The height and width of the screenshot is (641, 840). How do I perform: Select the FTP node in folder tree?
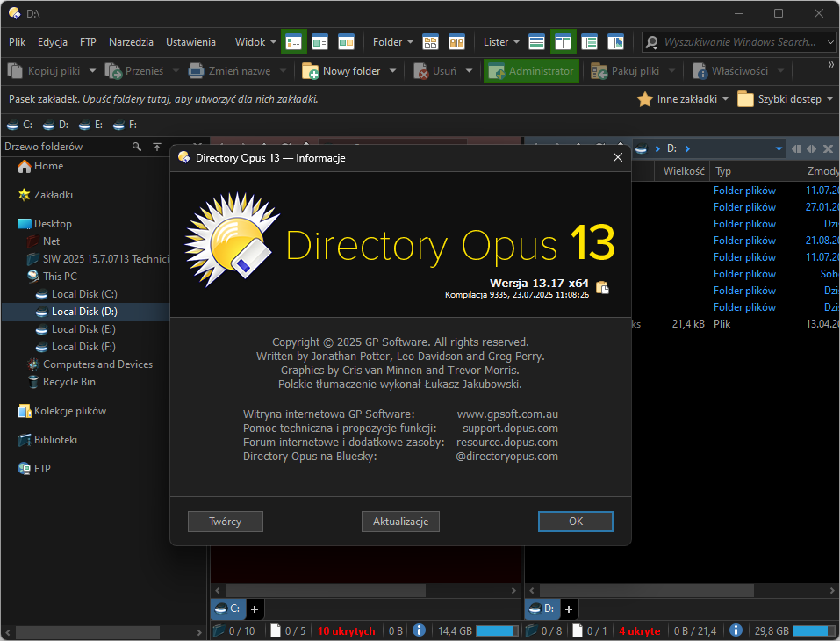pyautogui.click(x=34, y=468)
